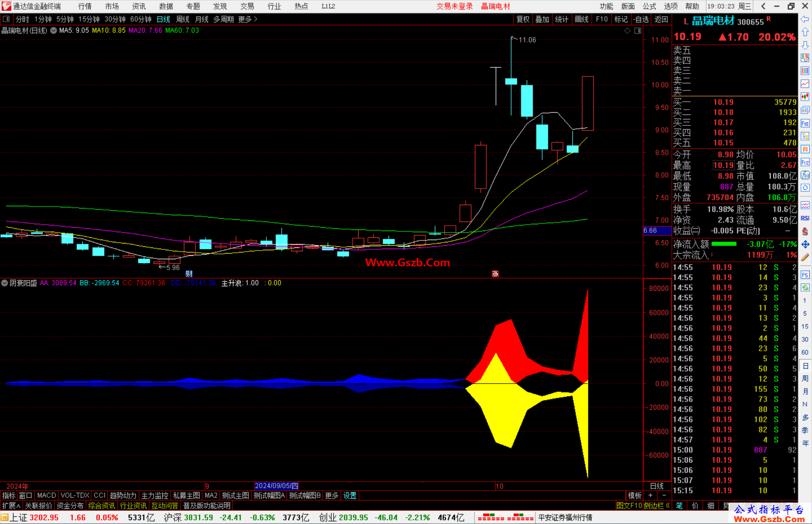
Task: Toggle the panel icon left of 分时
Action: tap(6, 19)
